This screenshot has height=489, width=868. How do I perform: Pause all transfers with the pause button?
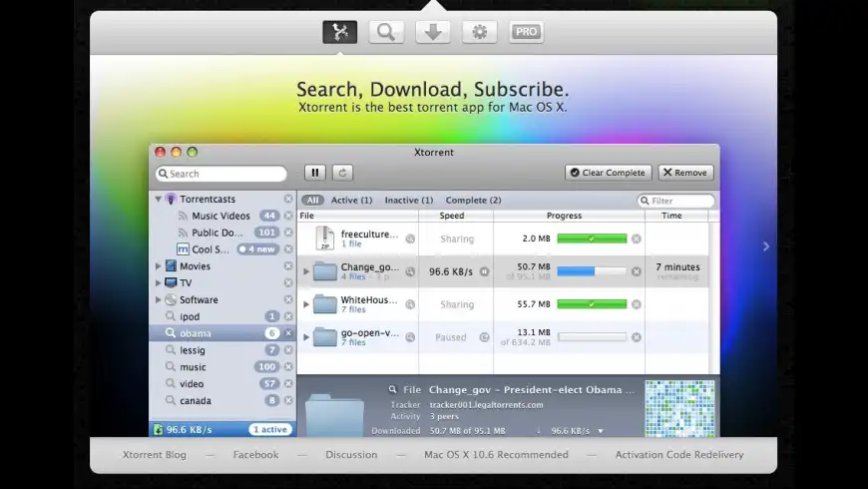[x=315, y=173]
